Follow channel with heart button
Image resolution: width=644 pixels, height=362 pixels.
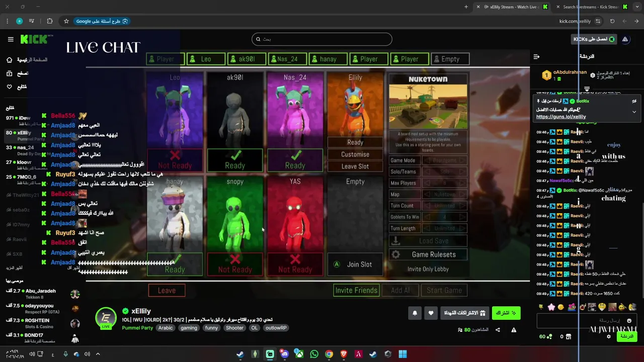(431, 313)
